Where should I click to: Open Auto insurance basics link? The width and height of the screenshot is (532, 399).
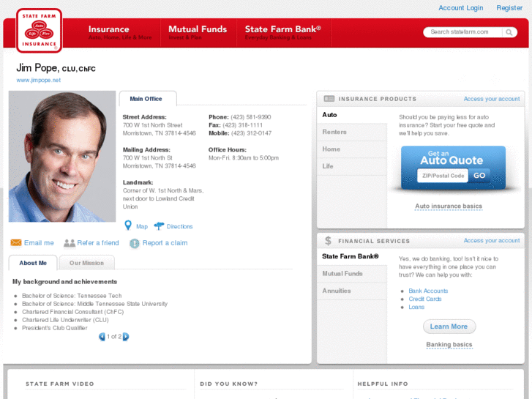click(x=449, y=206)
